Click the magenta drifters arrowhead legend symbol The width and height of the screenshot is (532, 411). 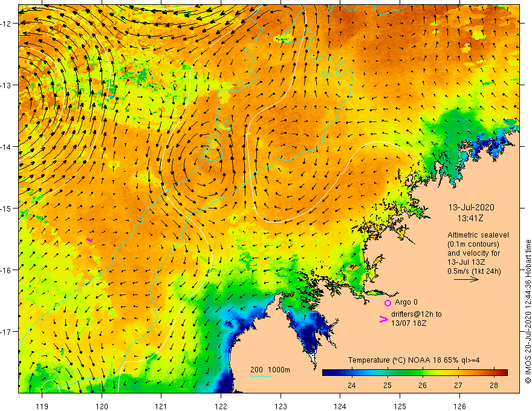tap(384, 319)
